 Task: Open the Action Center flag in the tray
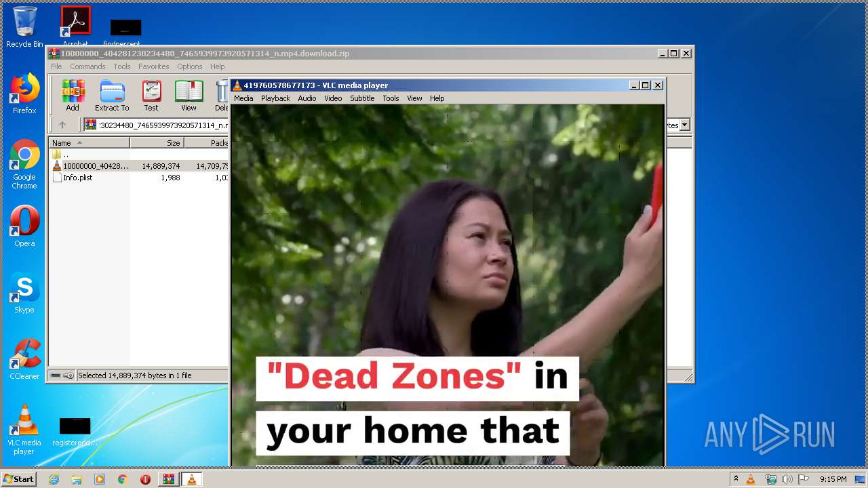804,479
